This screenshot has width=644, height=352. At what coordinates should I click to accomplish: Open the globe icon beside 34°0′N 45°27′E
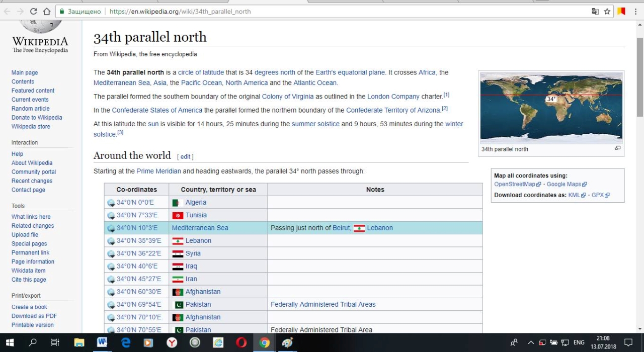tap(111, 279)
